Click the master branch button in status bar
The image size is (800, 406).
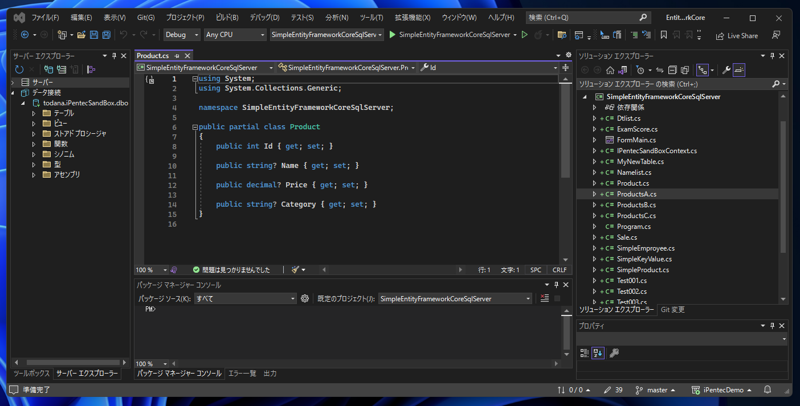[x=656, y=390]
